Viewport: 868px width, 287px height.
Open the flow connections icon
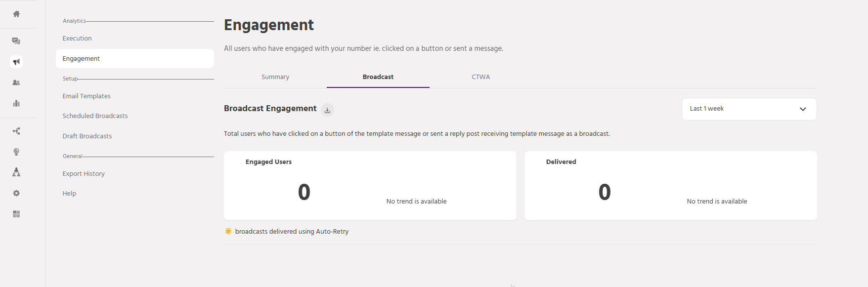coord(16,131)
